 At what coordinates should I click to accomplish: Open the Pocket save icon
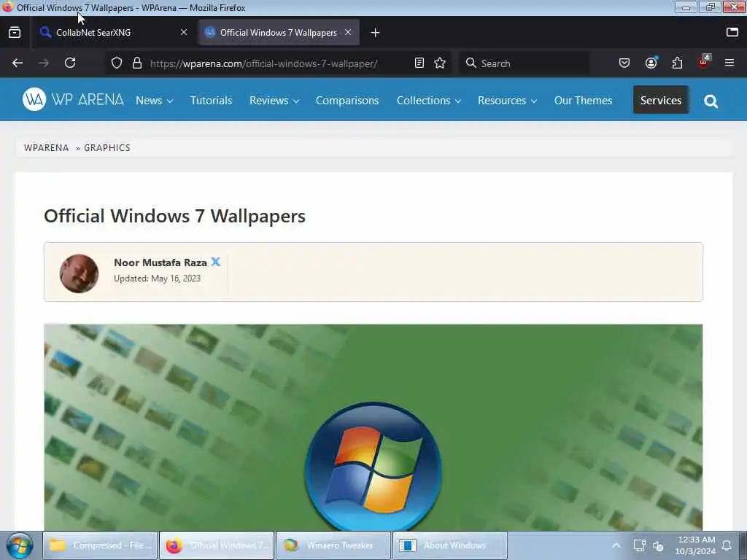[624, 63]
